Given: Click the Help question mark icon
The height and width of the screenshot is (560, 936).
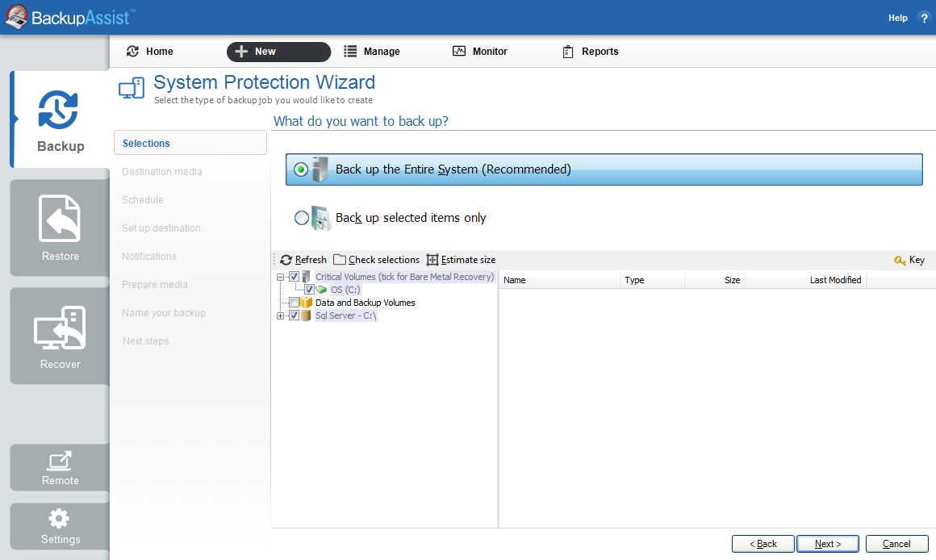Looking at the screenshot, I should (x=924, y=18).
